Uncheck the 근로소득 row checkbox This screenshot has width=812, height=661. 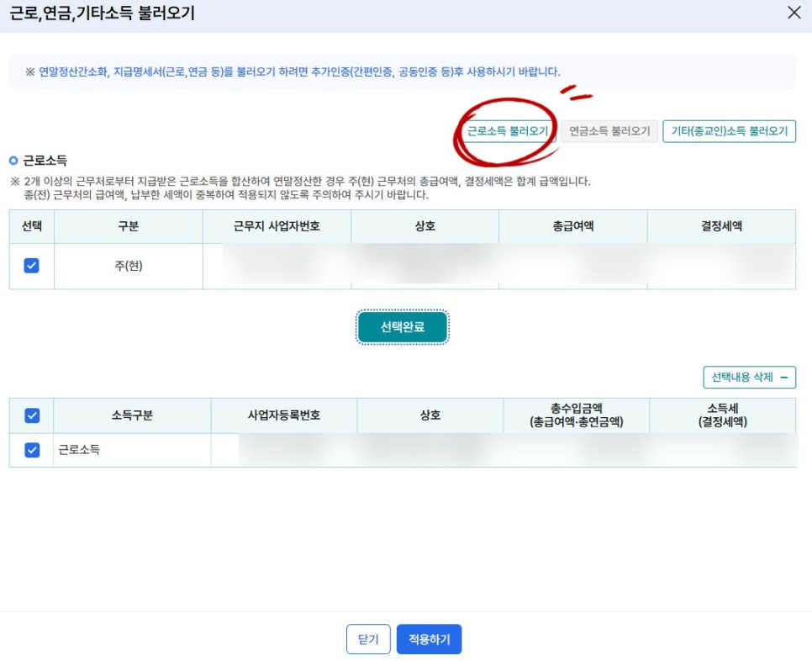pos(30,449)
